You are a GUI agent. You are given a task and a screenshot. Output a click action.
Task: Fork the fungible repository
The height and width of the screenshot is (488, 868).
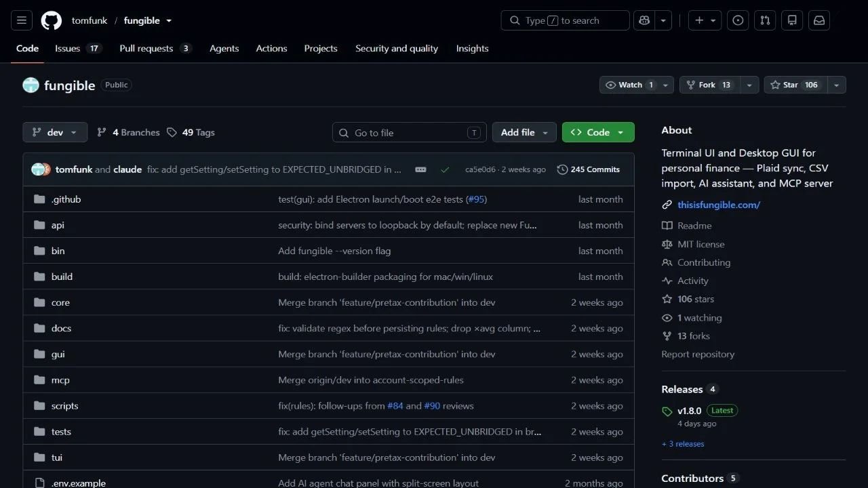[x=710, y=85]
